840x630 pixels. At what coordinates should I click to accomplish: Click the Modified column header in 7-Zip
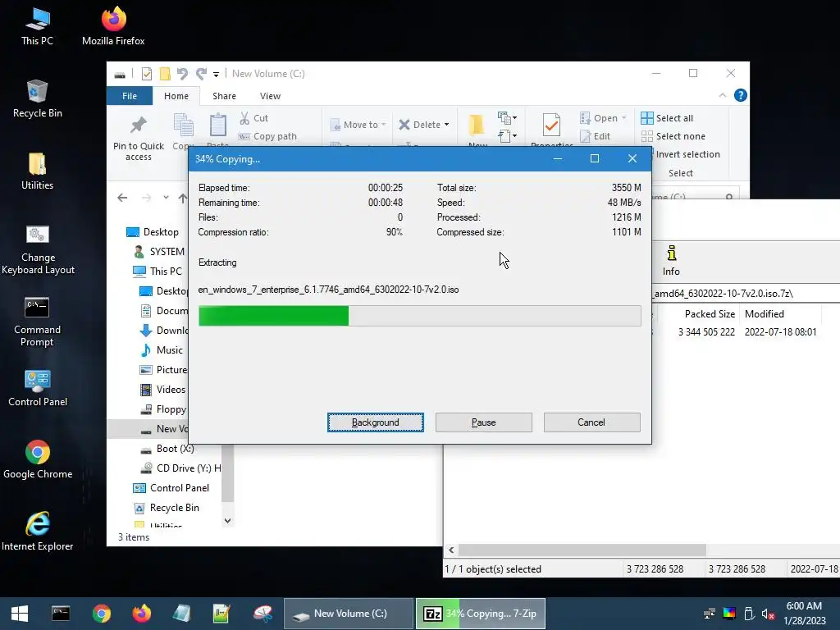pyautogui.click(x=780, y=314)
